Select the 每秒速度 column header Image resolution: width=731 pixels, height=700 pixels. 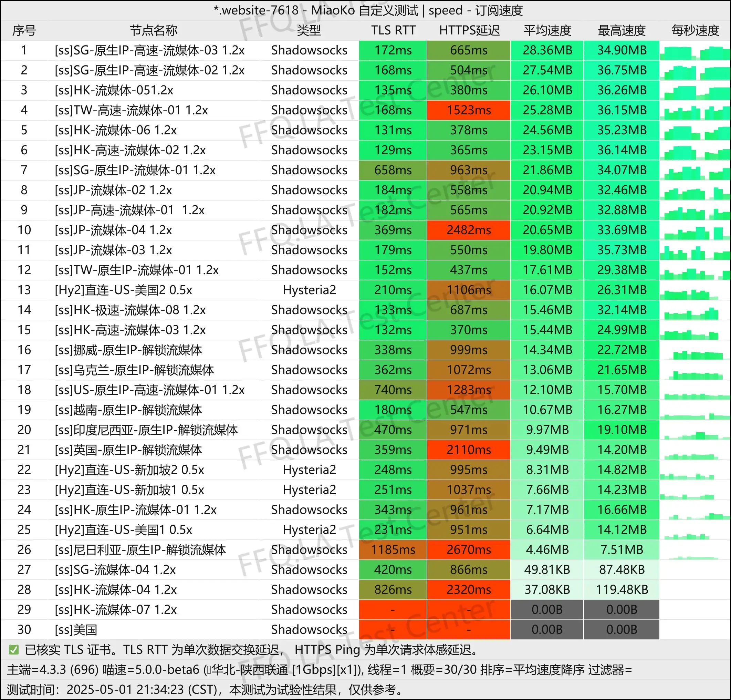(x=695, y=31)
